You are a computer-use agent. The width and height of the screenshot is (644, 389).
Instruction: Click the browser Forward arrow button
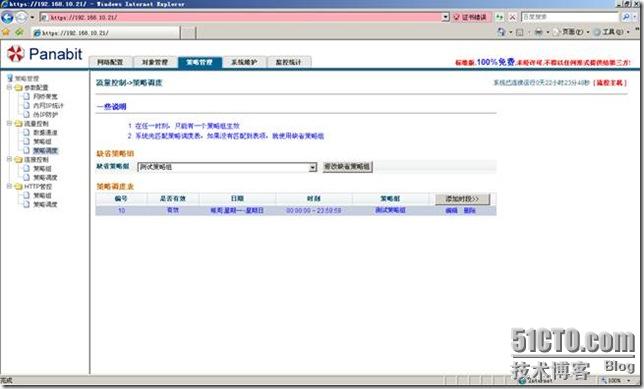click(21, 17)
